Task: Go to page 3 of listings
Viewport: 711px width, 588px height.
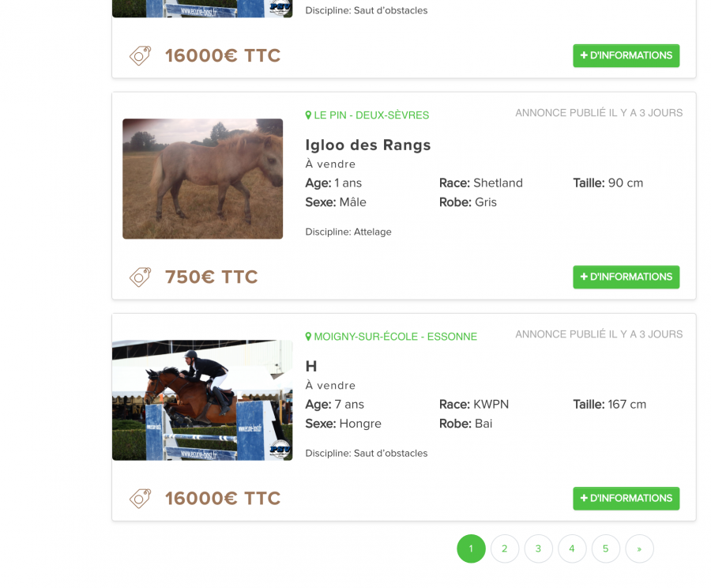Action: [x=538, y=549]
